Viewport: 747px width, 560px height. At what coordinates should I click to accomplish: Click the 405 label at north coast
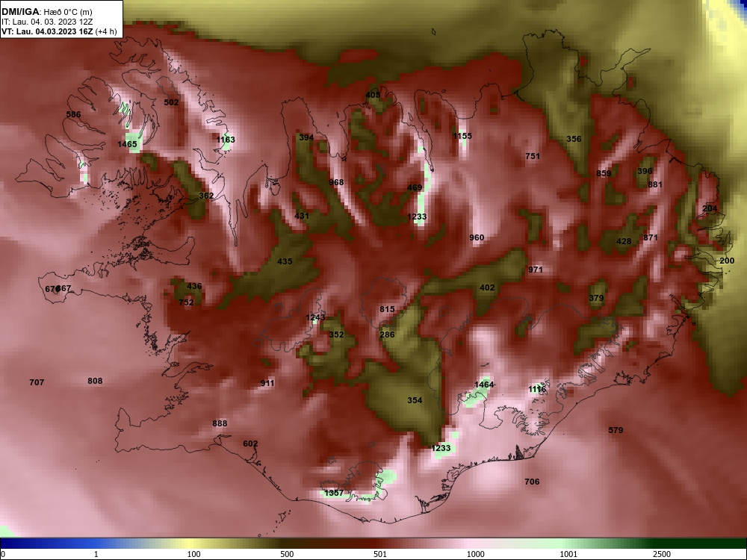(x=373, y=96)
